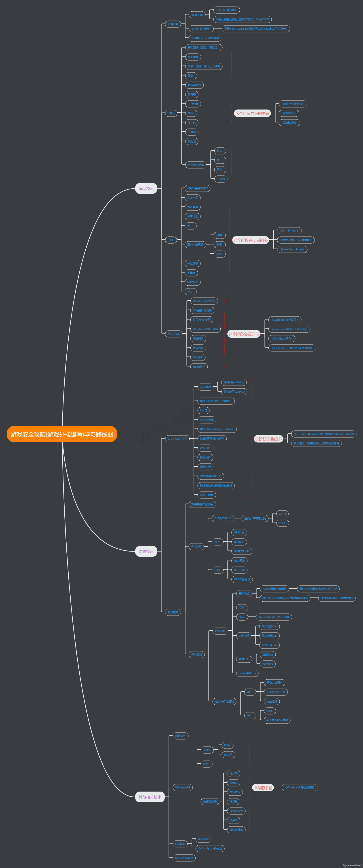The image size is (363, 868).
Task: Click the 数据目录表 node
Action: point(210,801)
